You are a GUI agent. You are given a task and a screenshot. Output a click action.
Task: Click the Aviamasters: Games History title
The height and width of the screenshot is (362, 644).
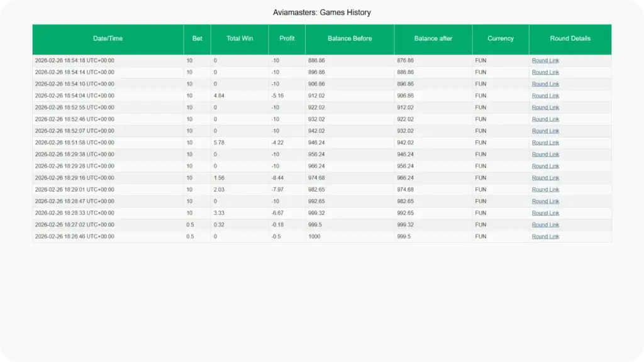point(321,13)
